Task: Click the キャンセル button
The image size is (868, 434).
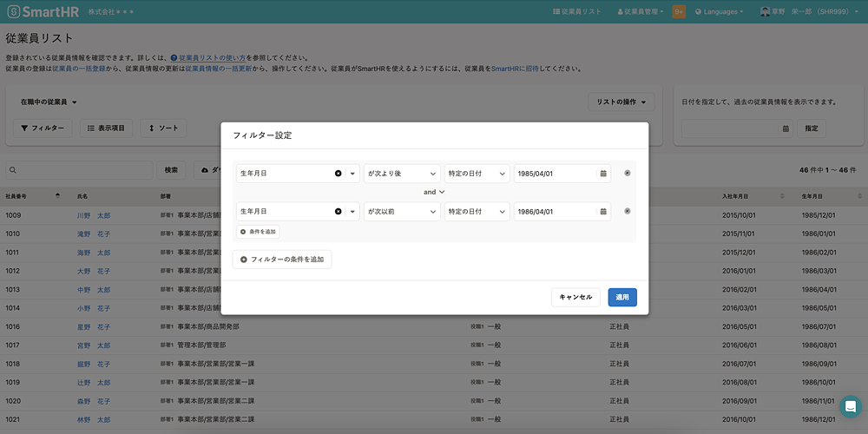Action: [x=575, y=297]
